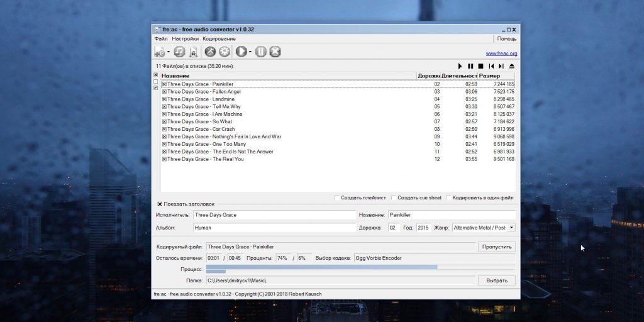Click the Исполнитель field with Three Days Grace
The width and height of the screenshot is (644, 322).
coord(274,215)
